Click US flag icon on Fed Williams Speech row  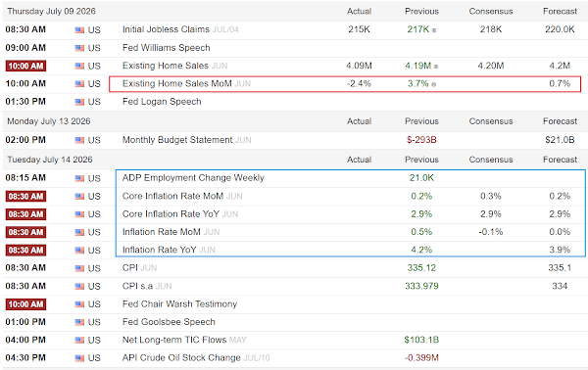click(x=79, y=48)
